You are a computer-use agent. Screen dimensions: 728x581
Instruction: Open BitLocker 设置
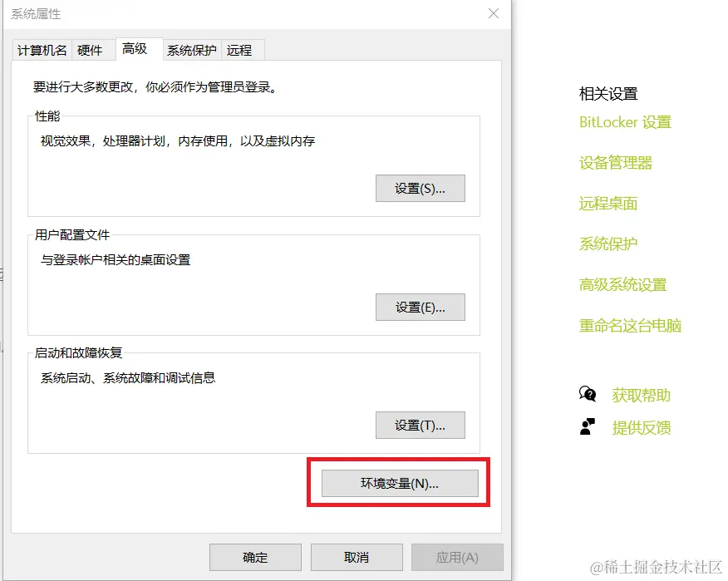625,122
